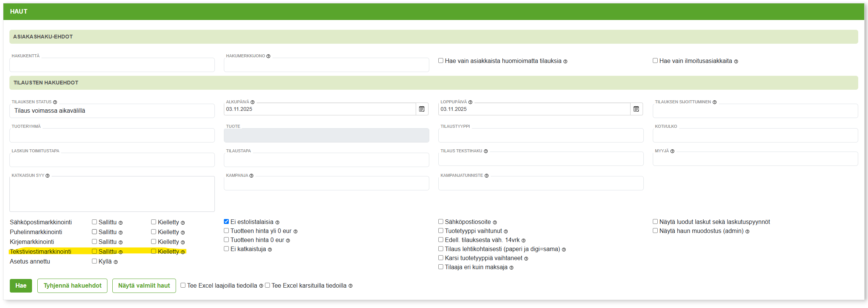Open the Tilaustyyppi dropdown field
Image resolution: width=868 pixels, height=308 pixels.
[540, 135]
